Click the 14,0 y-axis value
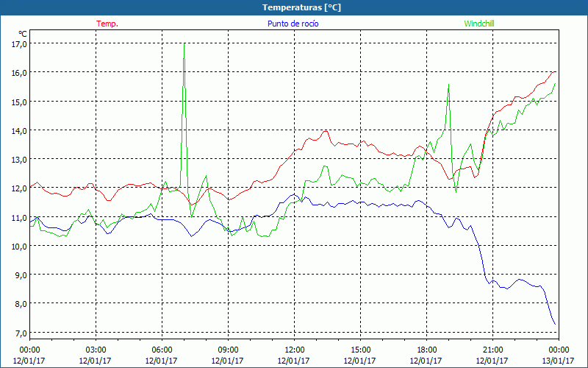This screenshot has height=368, width=588. click(20, 131)
